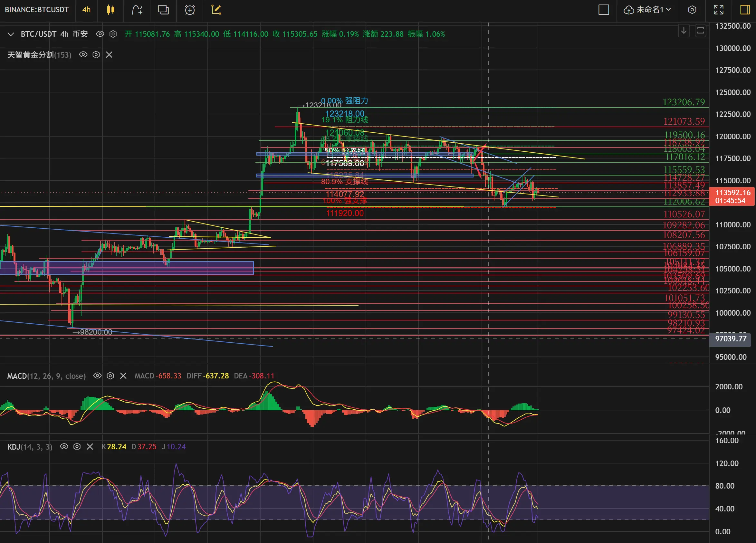Remove the 天智黄金分割 indicator
Screen dimensions: 756x543
109,55
